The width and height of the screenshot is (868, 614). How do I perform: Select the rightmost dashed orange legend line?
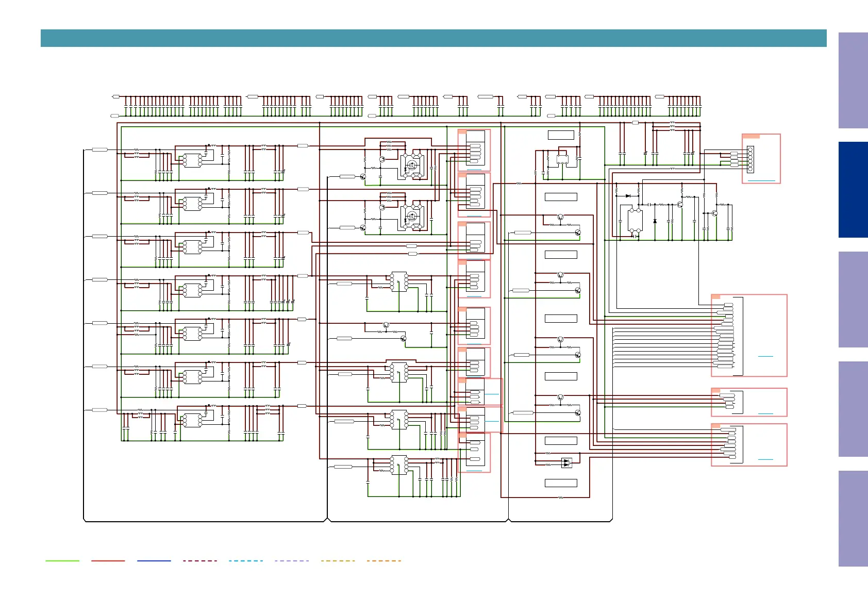tap(384, 560)
